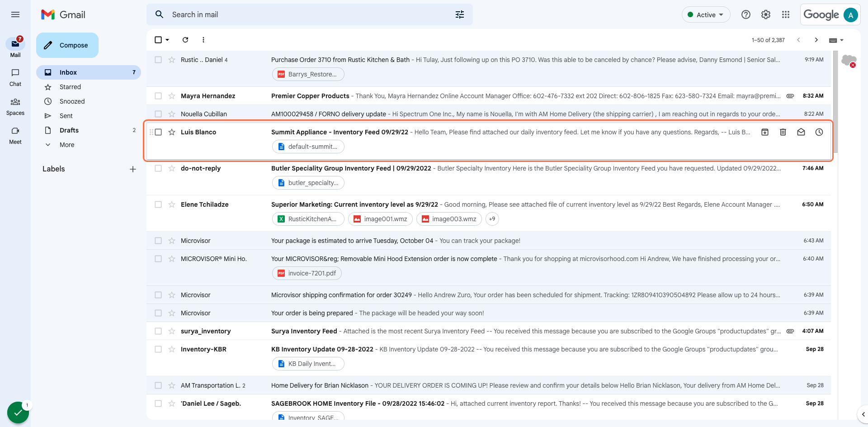868x427 pixels.
Task: Open Chat in the left rail
Action: 15,77
